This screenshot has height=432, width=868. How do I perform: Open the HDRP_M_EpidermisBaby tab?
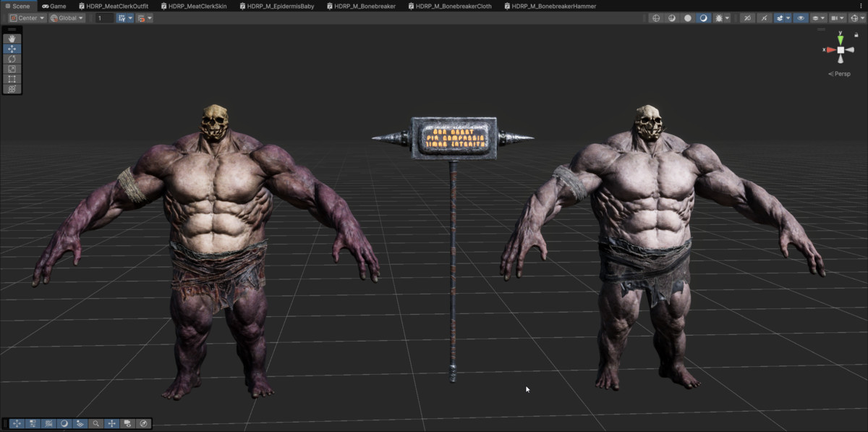point(277,6)
